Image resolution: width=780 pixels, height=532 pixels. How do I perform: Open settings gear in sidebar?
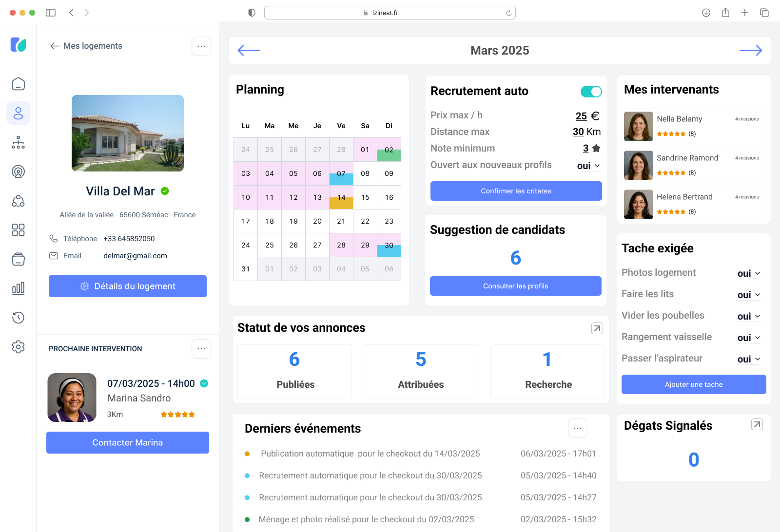(18, 347)
